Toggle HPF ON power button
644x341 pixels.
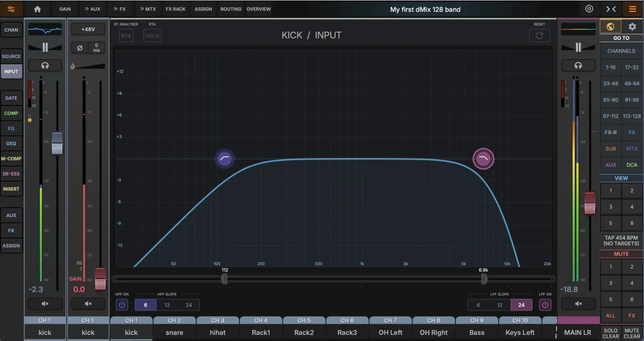point(122,305)
